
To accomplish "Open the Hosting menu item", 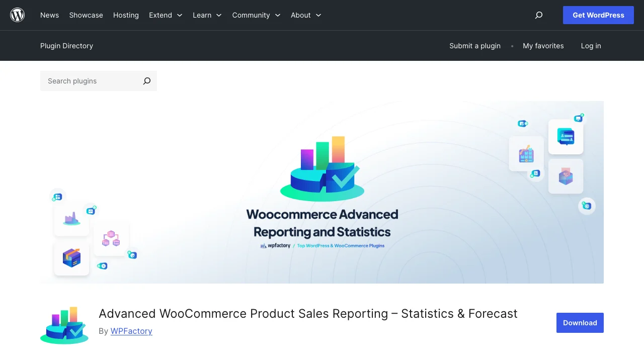I will (x=126, y=15).
